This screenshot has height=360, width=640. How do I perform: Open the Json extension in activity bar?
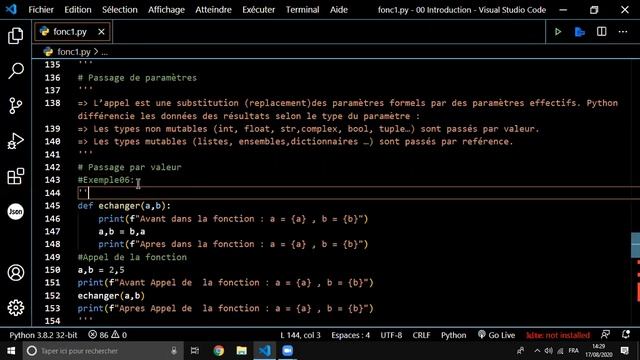[x=16, y=211]
